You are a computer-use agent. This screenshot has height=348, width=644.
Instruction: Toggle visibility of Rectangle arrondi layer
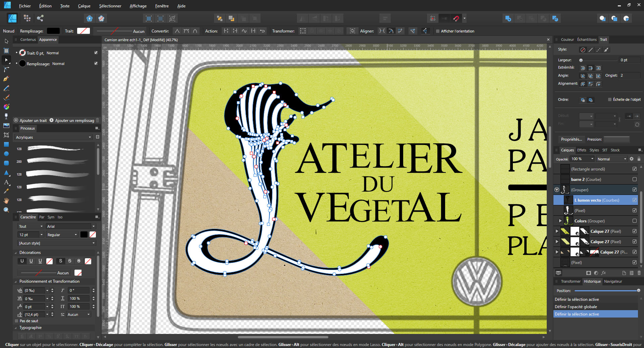634,169
